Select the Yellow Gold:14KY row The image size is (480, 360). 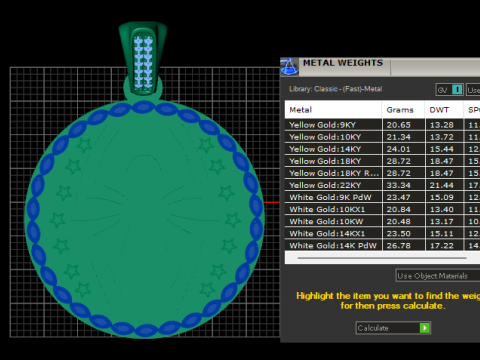(x=382, y=149)
